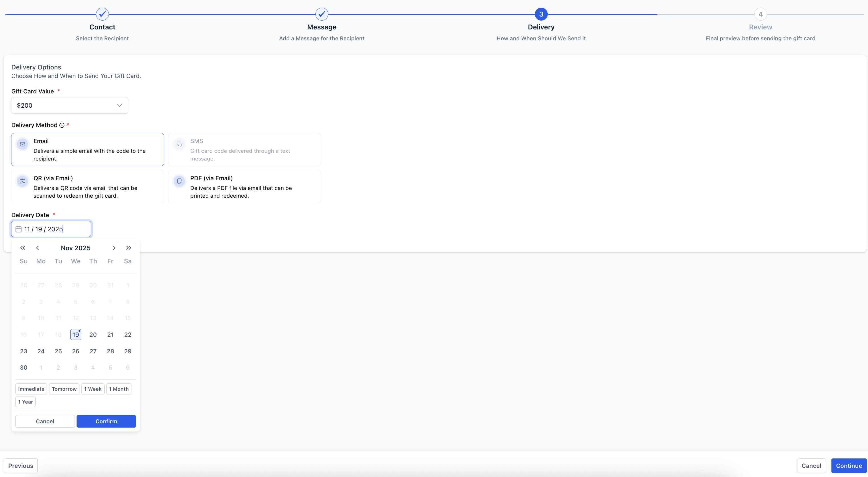868x477 pixels.
Task: Select Email delivery method option
Action: coord(88,150)
